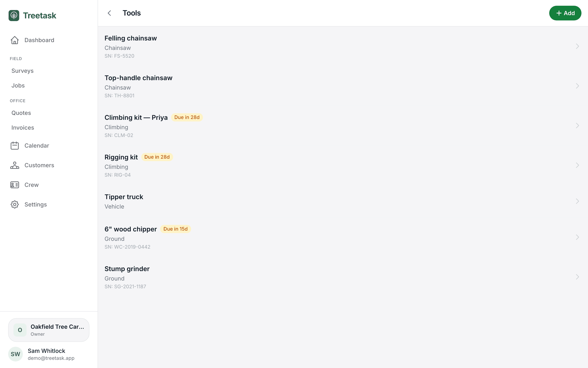The height and width of the screenshot is (368, 588).
Task: Go to Surveys in the sidebar
Action: pos(22,71)
